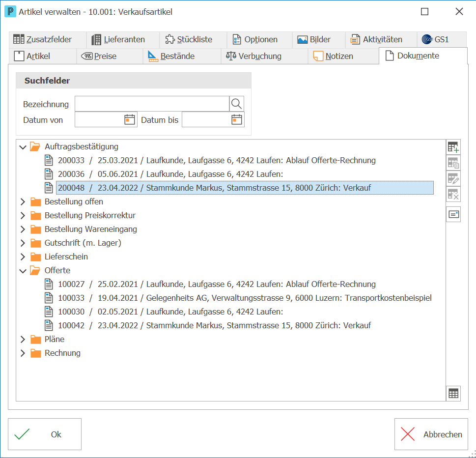Expand the Bestellung offen folder
The height and width of the screenshot is (458, 476).
(x=23, y=201)
